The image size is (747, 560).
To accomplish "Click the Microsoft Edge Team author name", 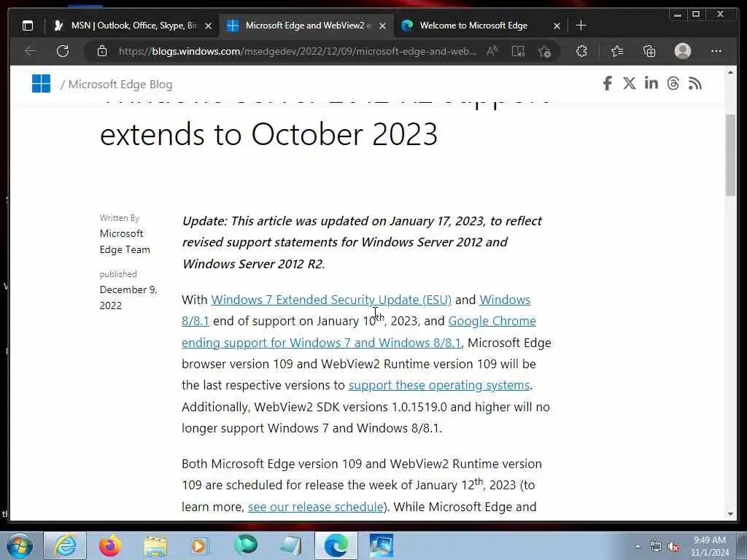I will point(125,241).
